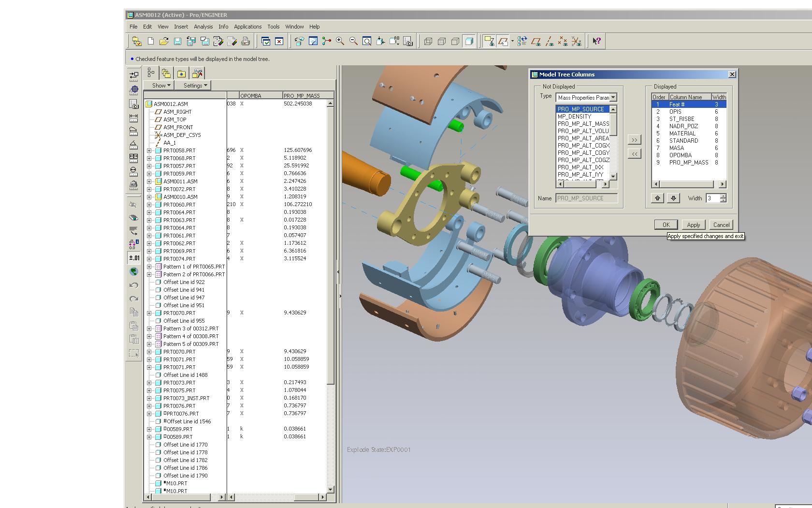
Task: Click the redo icon in left sidebar
Action: click(x=134, y=299)
